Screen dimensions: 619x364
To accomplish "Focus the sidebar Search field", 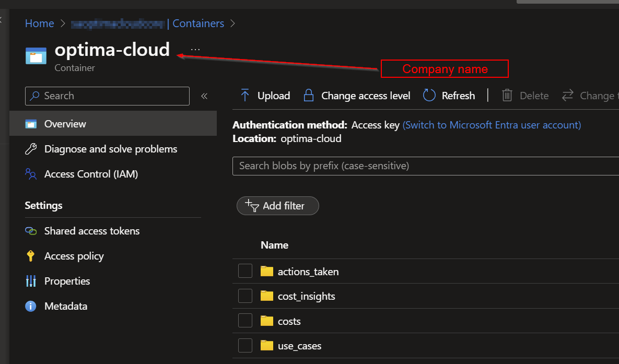I will (108, 96).
